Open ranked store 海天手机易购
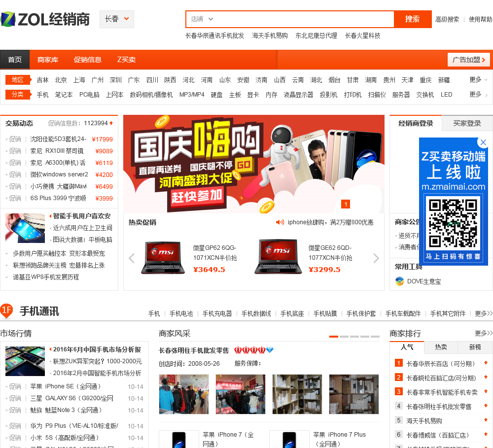 click(424, 421)
